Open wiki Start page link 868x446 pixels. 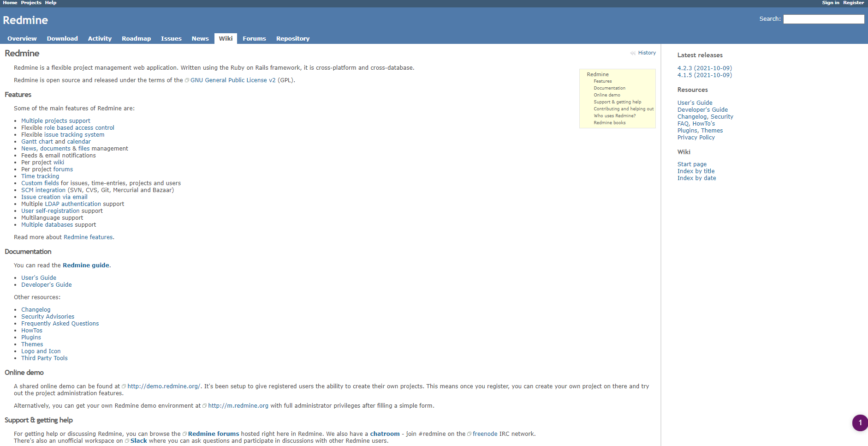pyautogui.click(x=692, y=164)
